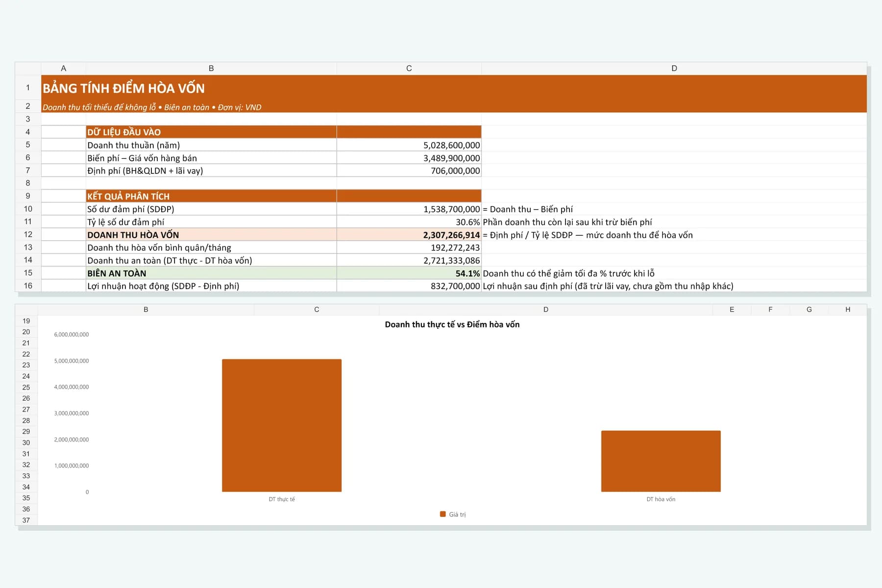
Task: Select column E header above the chart
Action: [732, 310]
